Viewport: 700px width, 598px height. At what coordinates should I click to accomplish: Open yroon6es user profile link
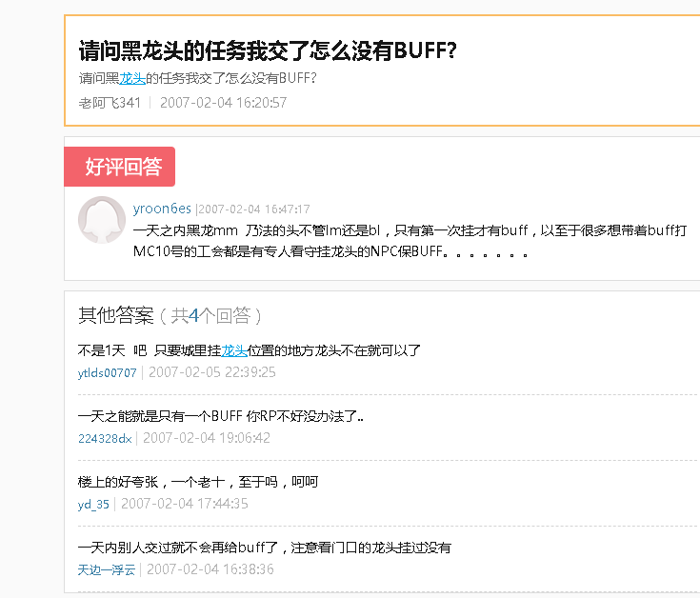coord(162,209)
